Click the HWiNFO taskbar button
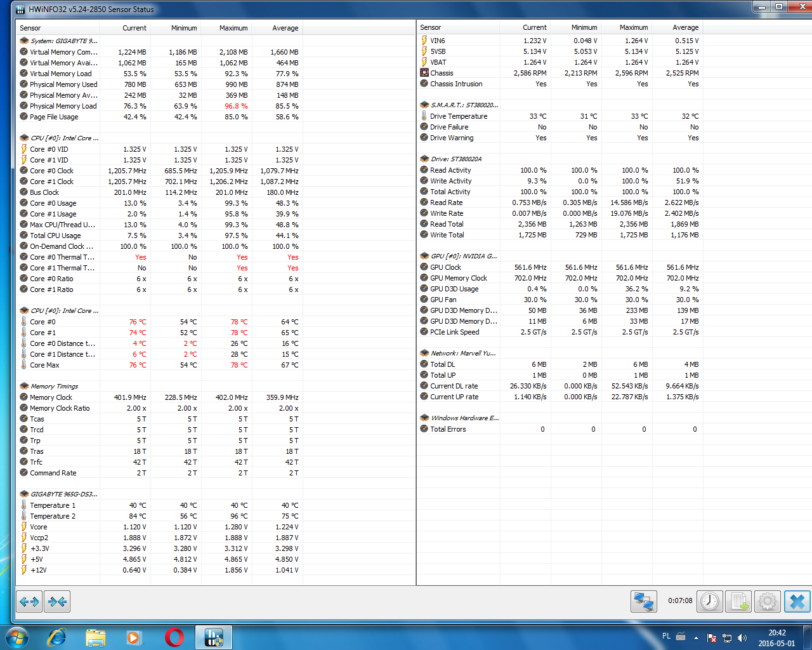The height and width of the screenshot is (650, 812). point(214,637)
